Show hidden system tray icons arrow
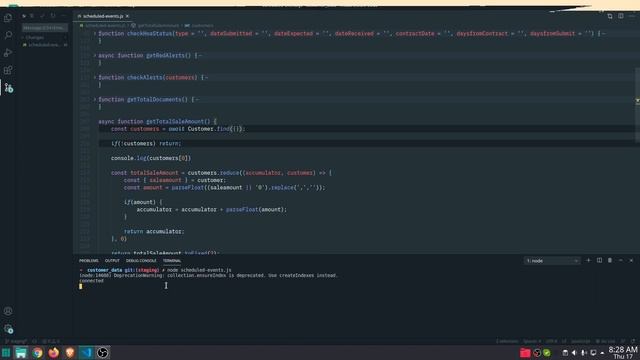Screen dimensions: 640x360 602,353
